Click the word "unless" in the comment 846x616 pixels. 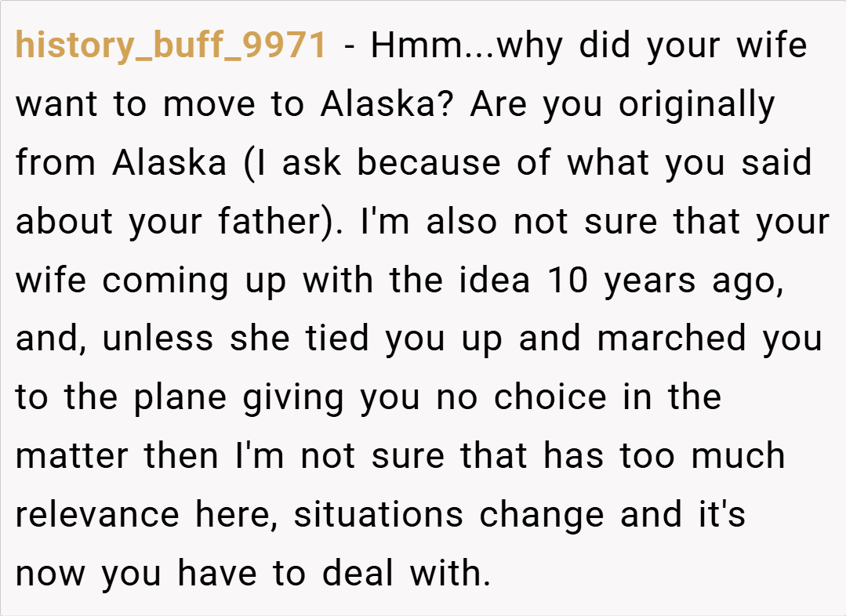tap(158, 339)
